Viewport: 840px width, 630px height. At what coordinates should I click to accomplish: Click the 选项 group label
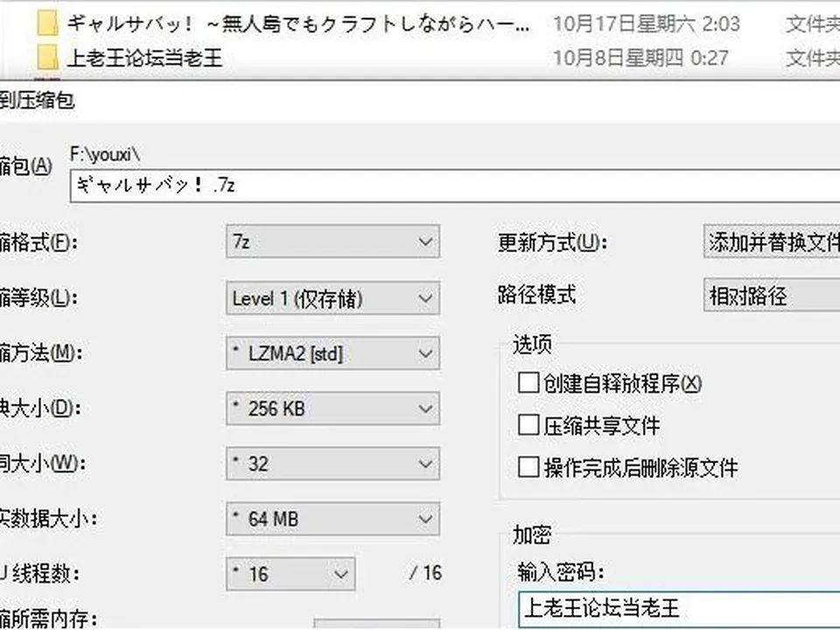click(x=532, y=345)
